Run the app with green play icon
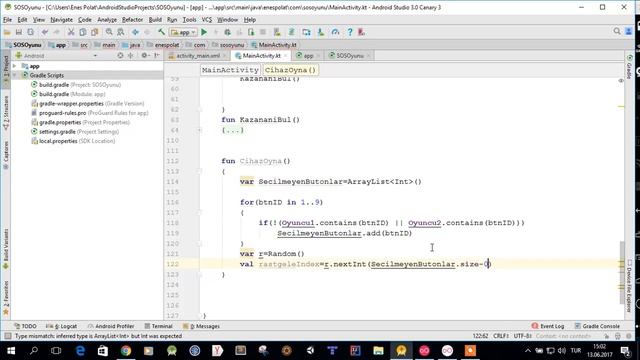 tap(204, 32)
